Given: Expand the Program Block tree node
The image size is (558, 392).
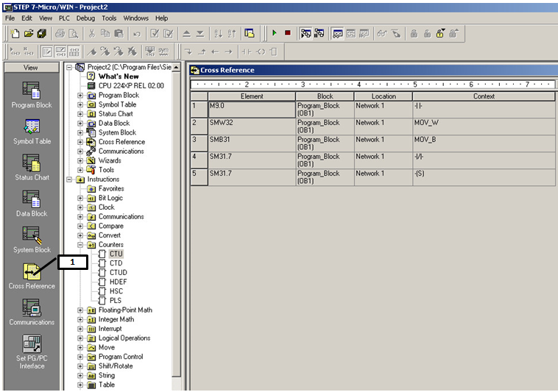Looking at the screenshot, I should 81,95.
